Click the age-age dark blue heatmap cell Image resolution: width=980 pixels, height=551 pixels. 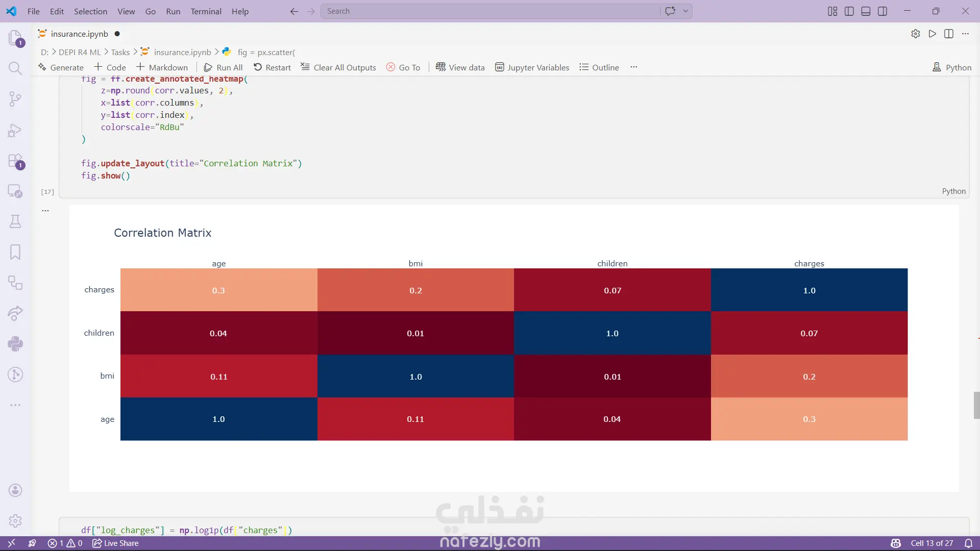(218, 419)
